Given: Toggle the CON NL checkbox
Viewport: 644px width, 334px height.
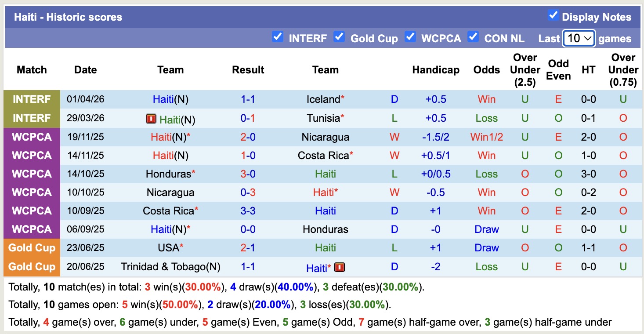Looking at the screenshot, I should tap(473, 36).
